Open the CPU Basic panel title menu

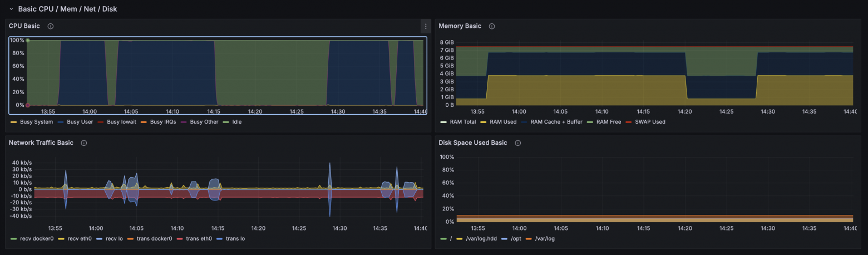pos(24,26)
